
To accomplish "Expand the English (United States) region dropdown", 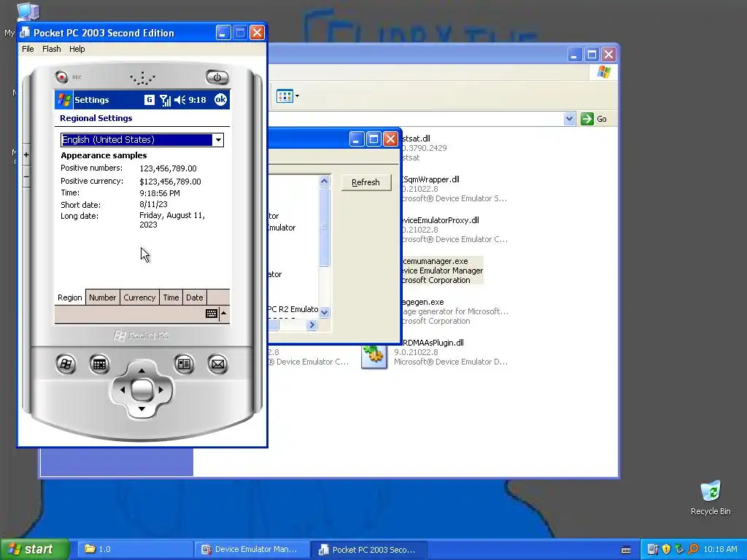I will (x=218, y=139).
